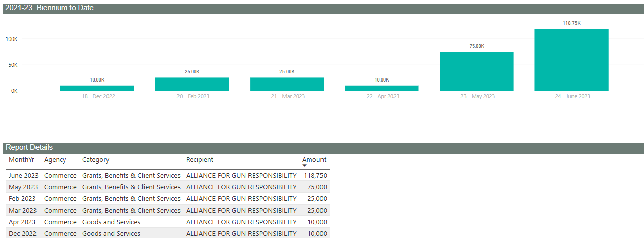The width and height of the screenshot is (644, 243).
Task: Click the Report Details section title
Action: pyautogui.click(x=29, y=148)
